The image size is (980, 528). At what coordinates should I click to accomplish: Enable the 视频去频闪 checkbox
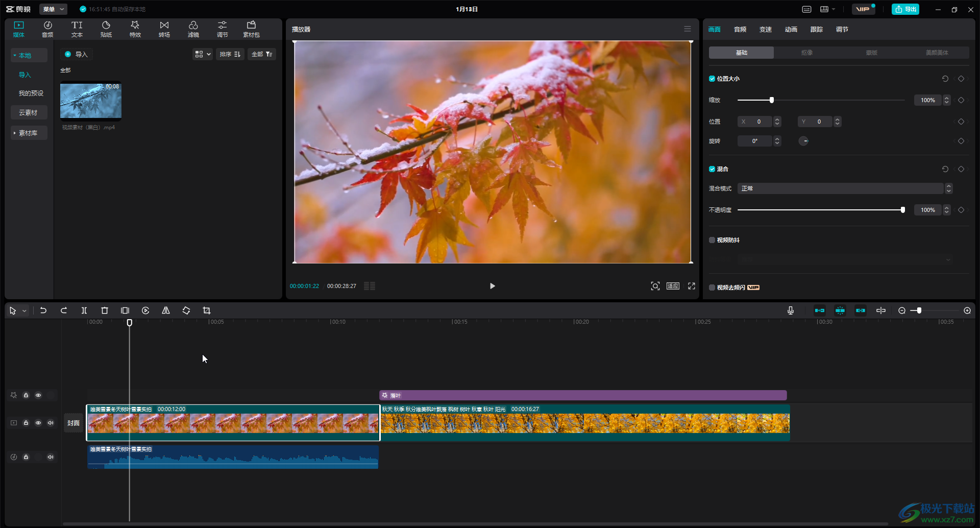pyautogui.click(x=712, y=287)
